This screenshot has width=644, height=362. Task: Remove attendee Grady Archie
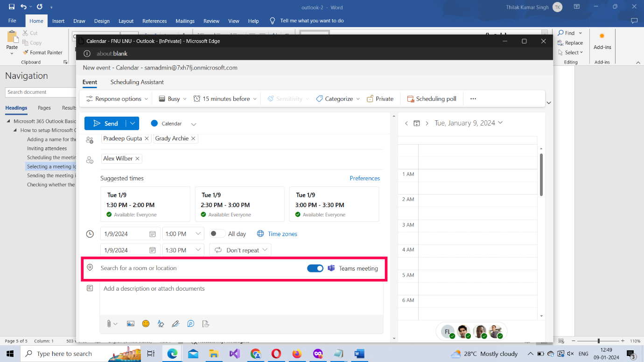(x=193, y=139)
